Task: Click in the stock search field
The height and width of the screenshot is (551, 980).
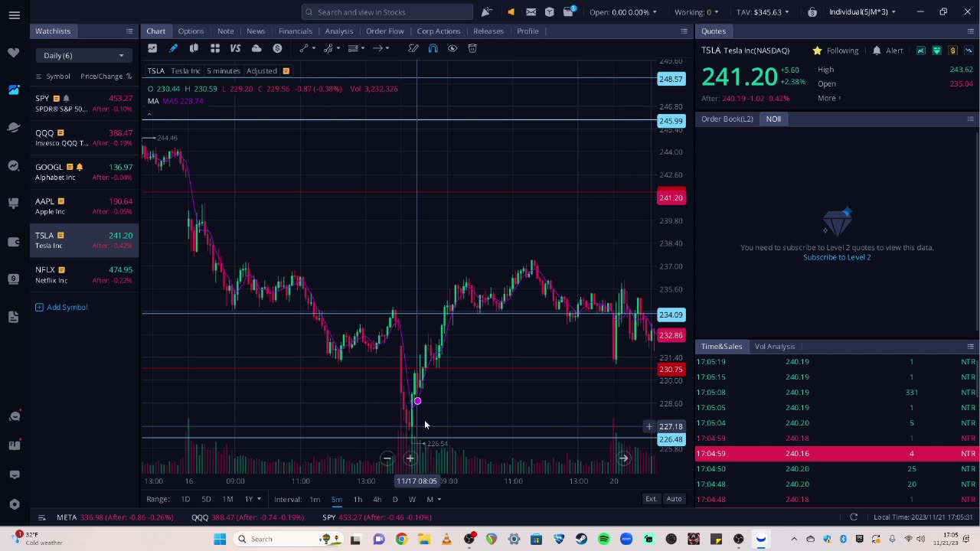Action: [387, 11]
